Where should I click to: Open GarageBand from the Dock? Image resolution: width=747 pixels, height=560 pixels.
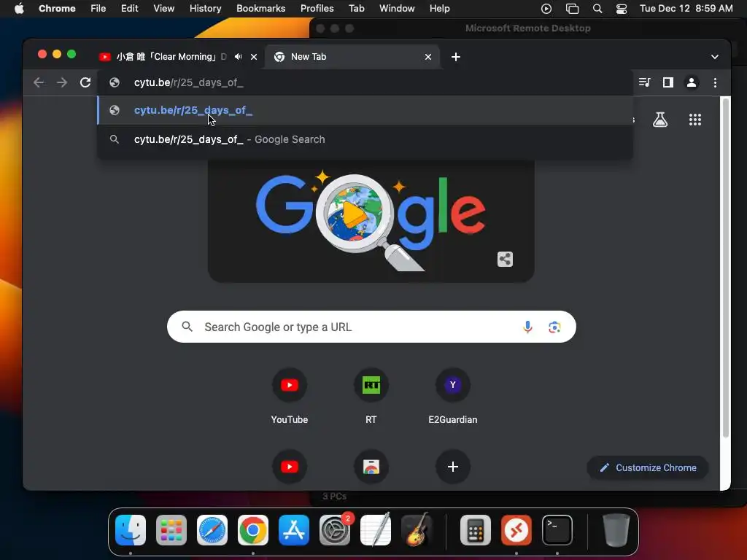pos(417,530)
